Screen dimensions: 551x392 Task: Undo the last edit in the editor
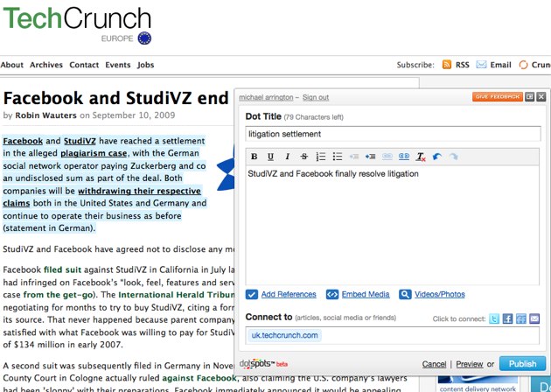436,157
